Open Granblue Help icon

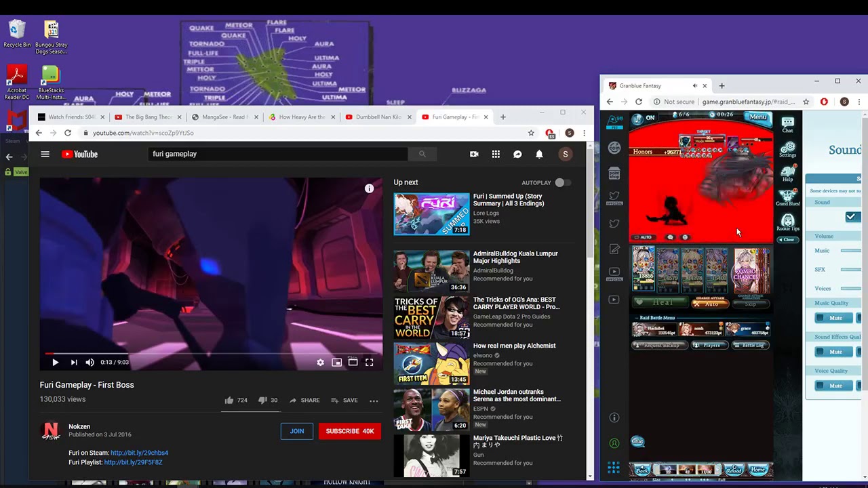coord(787,174)
